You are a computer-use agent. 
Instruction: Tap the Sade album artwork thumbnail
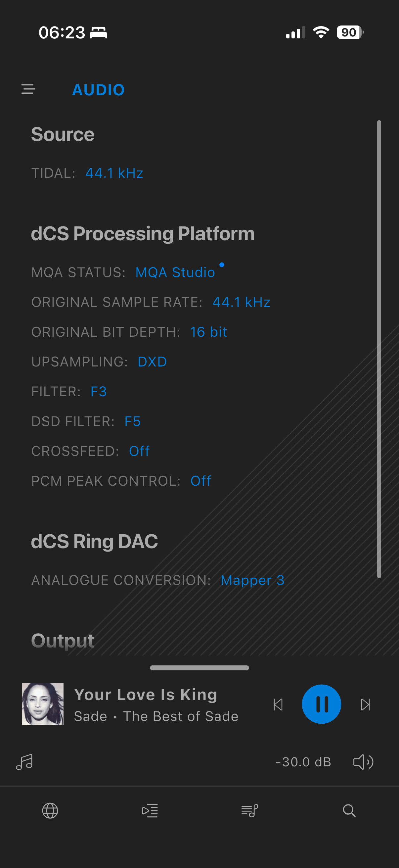pos(43,704)
